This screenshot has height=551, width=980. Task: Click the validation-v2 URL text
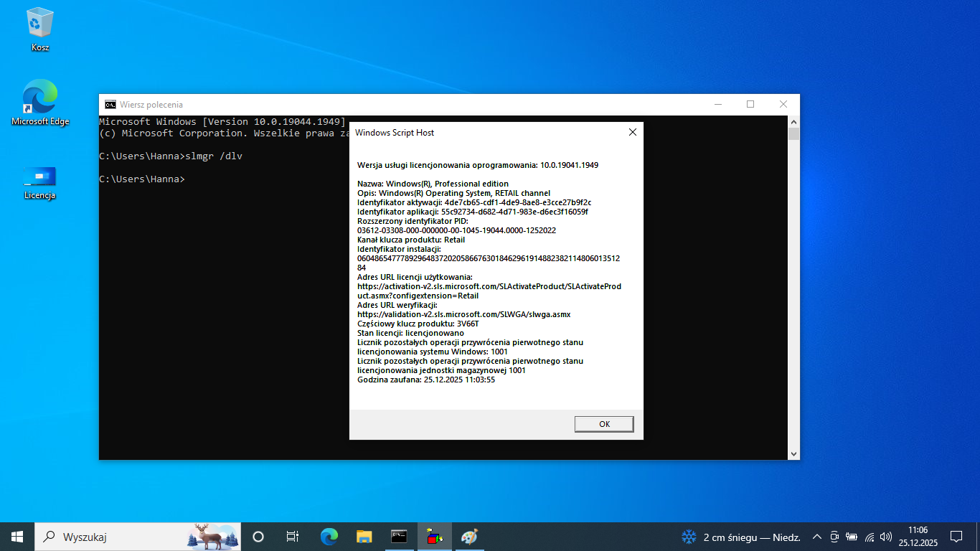pos(463,314)
